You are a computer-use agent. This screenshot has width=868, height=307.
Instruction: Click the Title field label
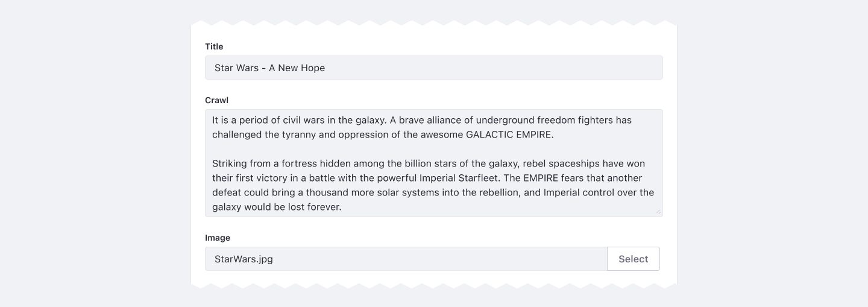coord(214,46)
